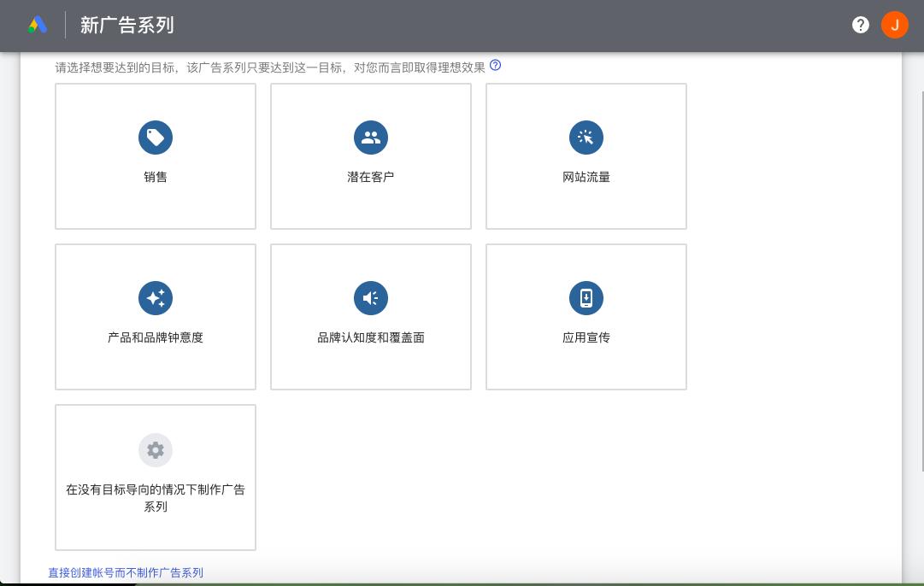Select the Website traffic cursor icon
Screen dimensions: 924x586
[586, 138]
